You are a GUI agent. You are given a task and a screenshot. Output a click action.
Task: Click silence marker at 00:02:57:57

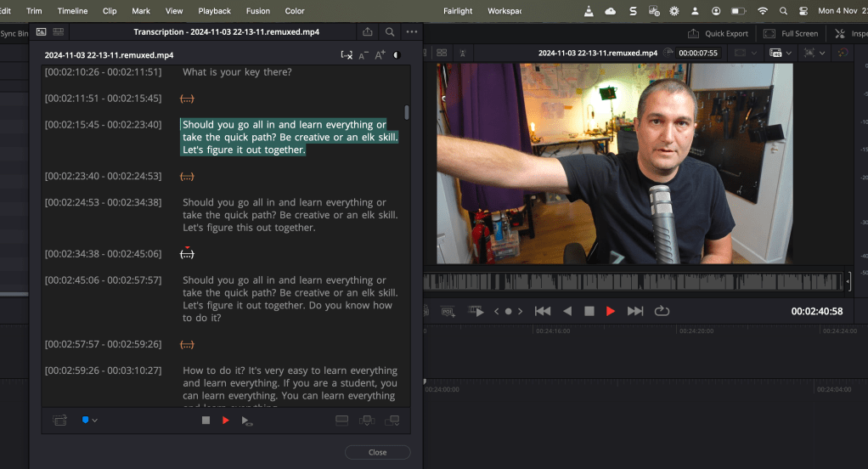pos(187,344)
